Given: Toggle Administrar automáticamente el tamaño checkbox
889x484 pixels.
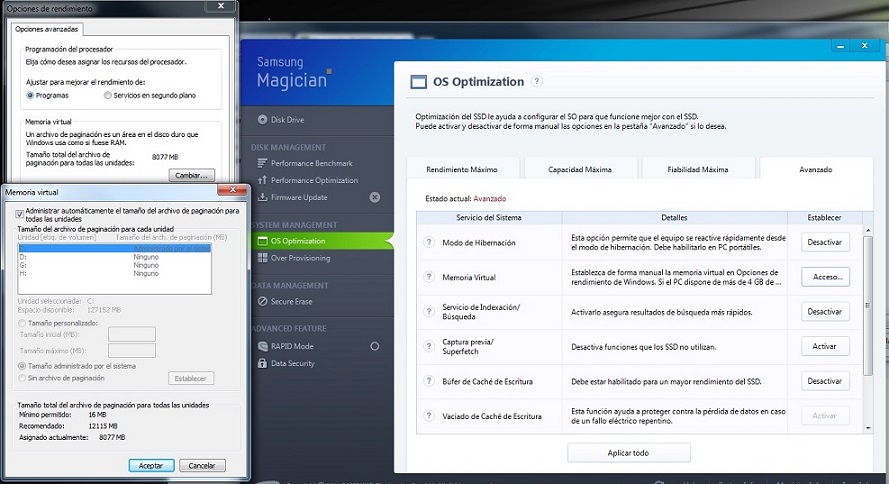Looking at the screenshot, I should pyautogui.click(x=20, y=214).
